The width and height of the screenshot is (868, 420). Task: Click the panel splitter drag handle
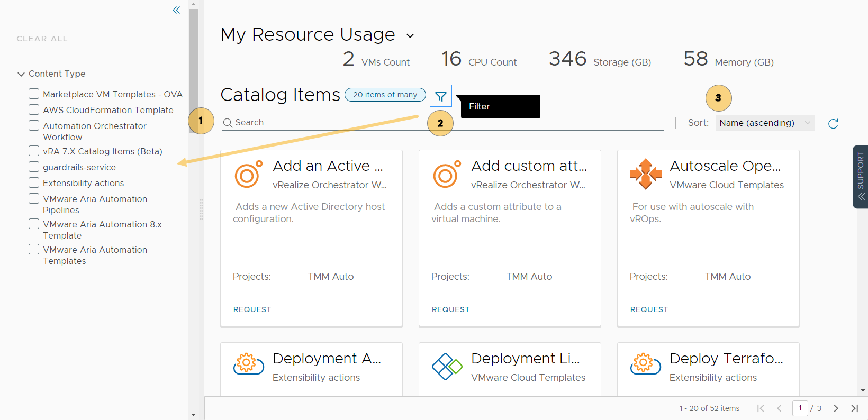coord(201,209)
